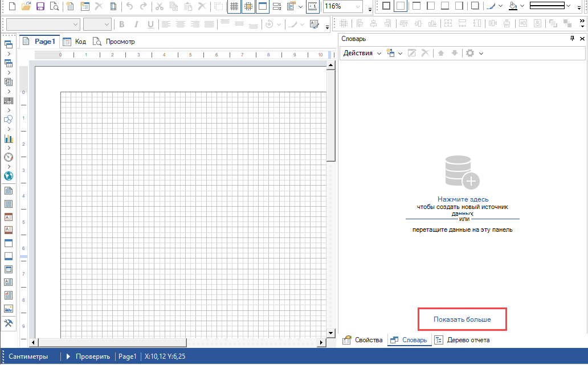Add a new form with the toolbar icon

(85, 6)
